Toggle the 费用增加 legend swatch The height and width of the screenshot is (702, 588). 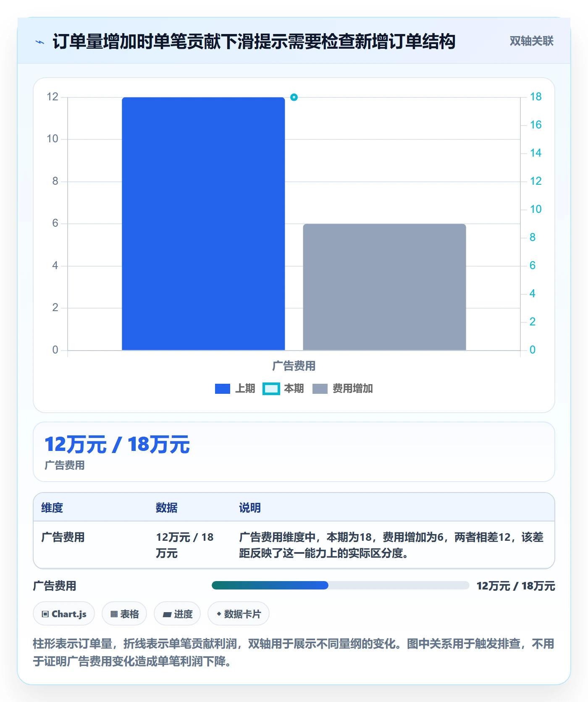320,389
